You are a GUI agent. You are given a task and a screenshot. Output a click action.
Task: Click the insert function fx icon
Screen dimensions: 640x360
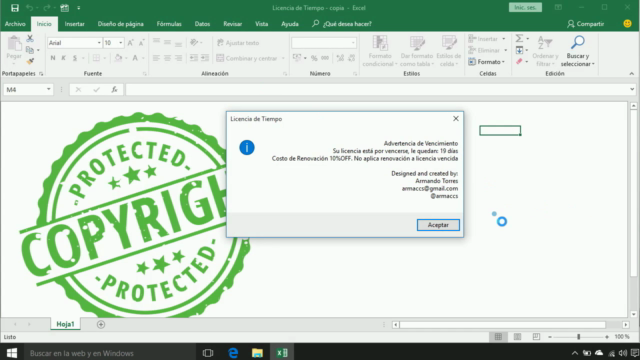tap(114, 89)
